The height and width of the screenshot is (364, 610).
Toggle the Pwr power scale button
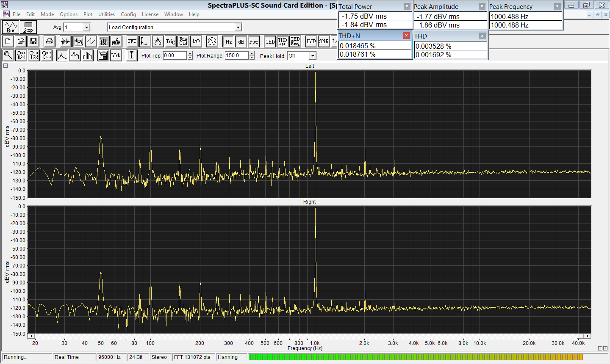253,41
